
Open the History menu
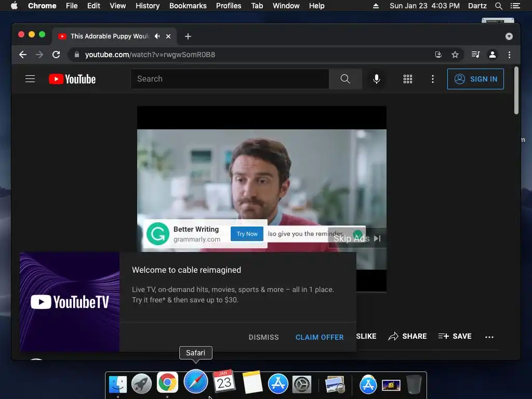148,6
